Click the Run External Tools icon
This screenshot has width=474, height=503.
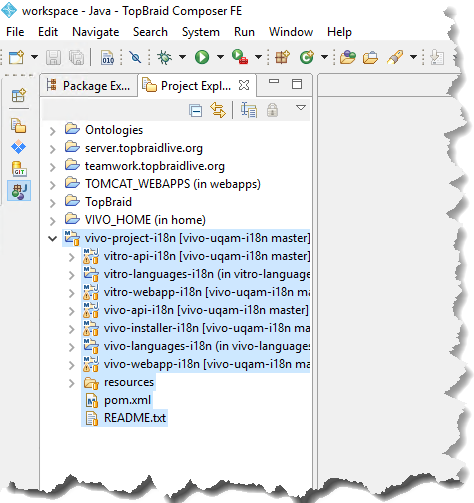240,57
